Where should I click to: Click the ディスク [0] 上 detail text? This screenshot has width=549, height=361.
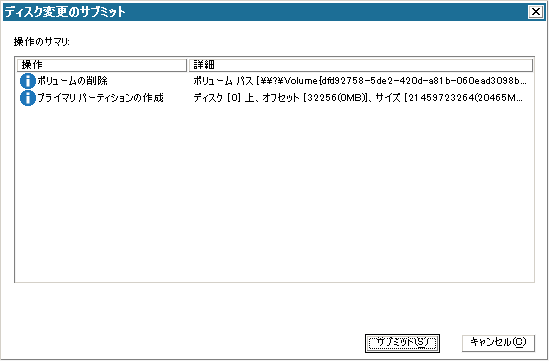pos(224,98)
